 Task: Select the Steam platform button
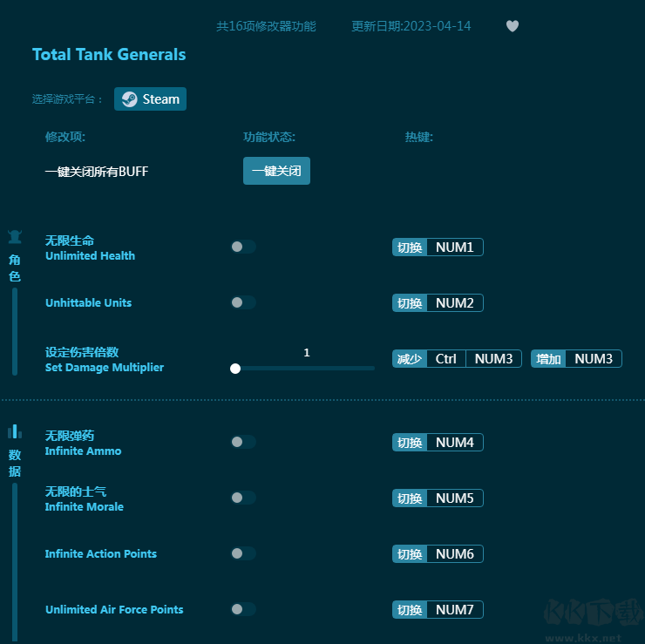[x=150, y=99]
